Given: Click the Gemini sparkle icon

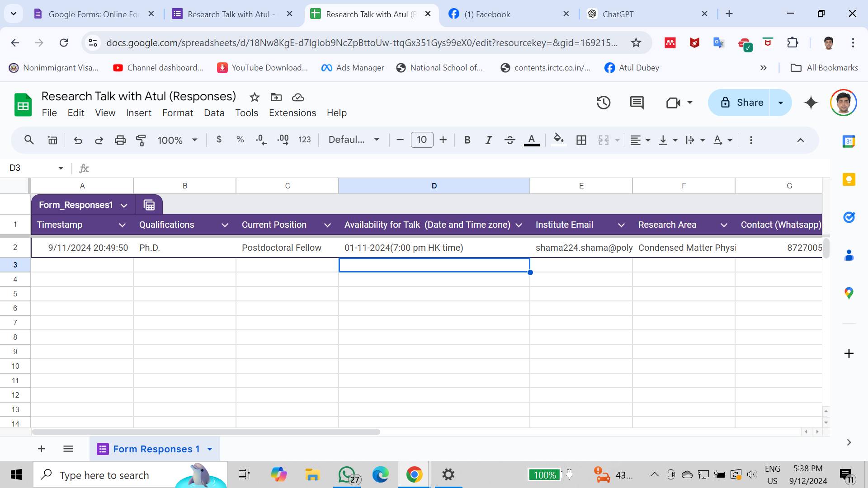Looking at the screenshot, I should (x=811, y=103).
